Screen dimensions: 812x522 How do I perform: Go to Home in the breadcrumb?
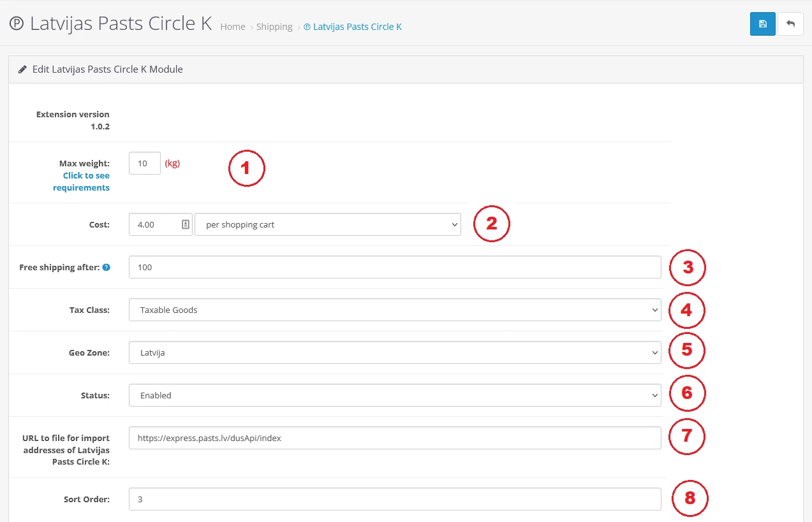coord(233,27)
